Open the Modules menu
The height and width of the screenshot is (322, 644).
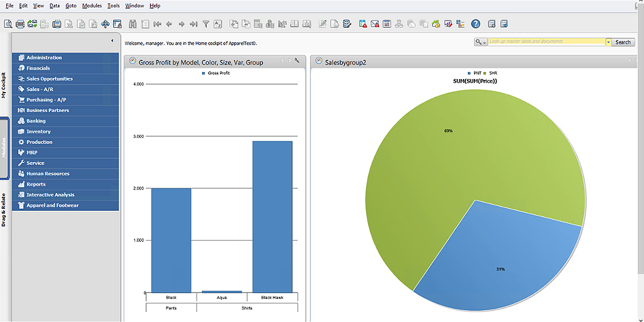point(92,6)
